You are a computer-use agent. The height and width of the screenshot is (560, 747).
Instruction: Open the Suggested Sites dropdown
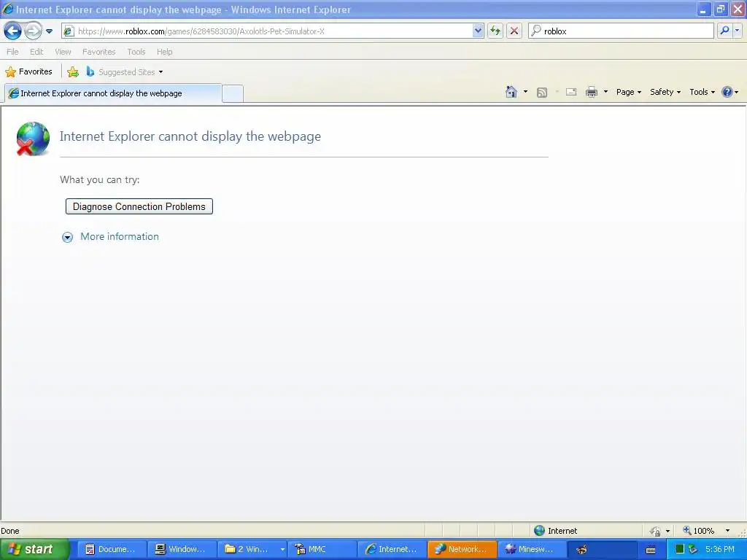[125, 72]
